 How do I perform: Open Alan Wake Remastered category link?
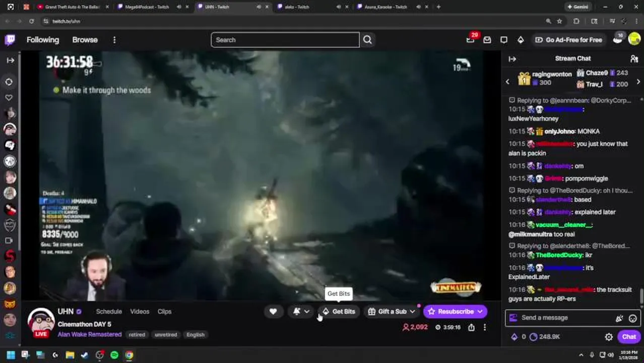point(90,334)
